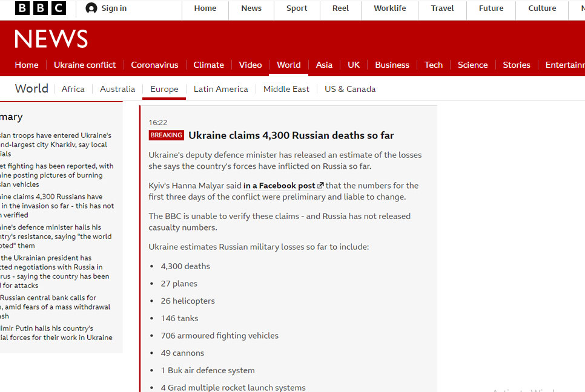Open the Sign in link
The image size is (585, 392).
tap(114, 8)
